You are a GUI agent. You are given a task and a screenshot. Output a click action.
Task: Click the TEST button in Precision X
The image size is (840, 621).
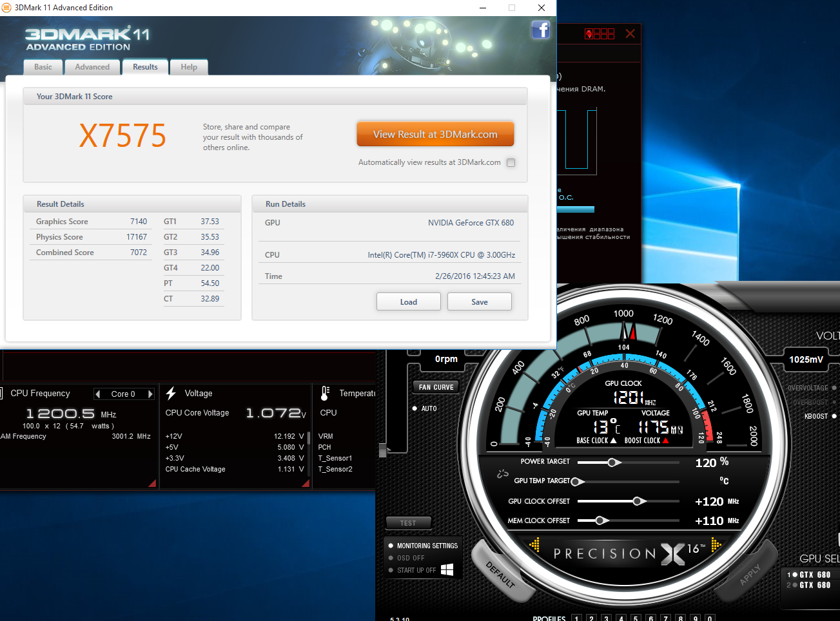coord(408,523)
